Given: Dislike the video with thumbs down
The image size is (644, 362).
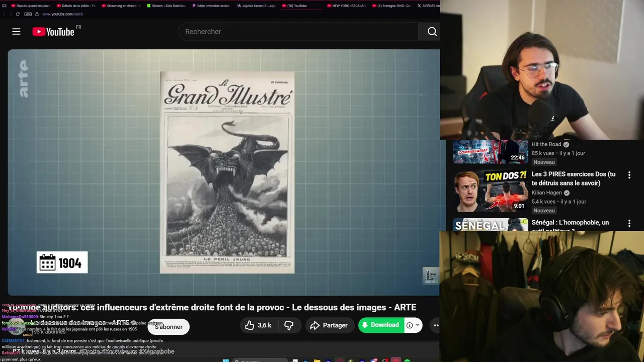Looking at the screenshot, I should pyautogui.click(x=289, y=325).
